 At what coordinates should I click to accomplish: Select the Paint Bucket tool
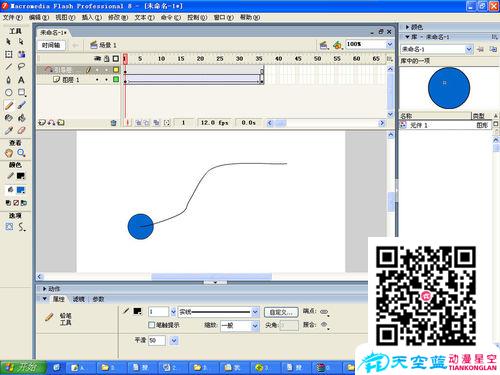21,118
